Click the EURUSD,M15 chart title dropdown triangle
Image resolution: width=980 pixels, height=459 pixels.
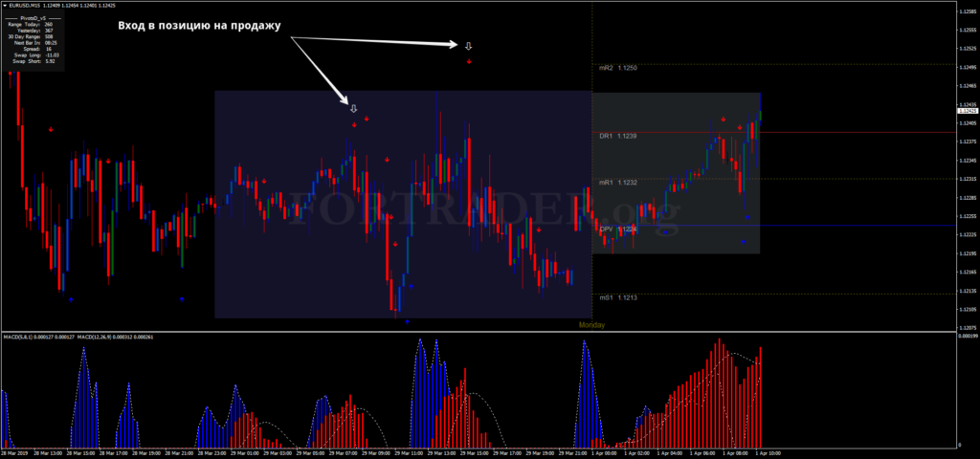click(4, 7)
